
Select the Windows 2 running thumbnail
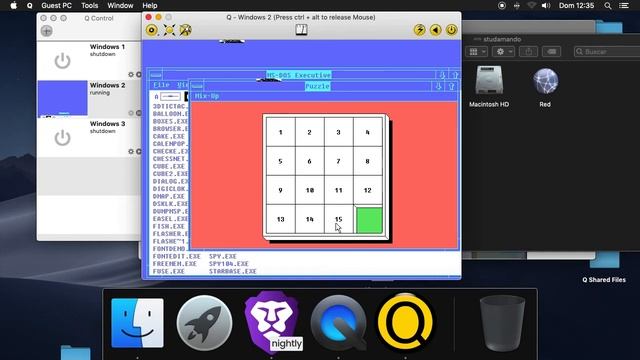pyautogui.click(x=62, y=99)
